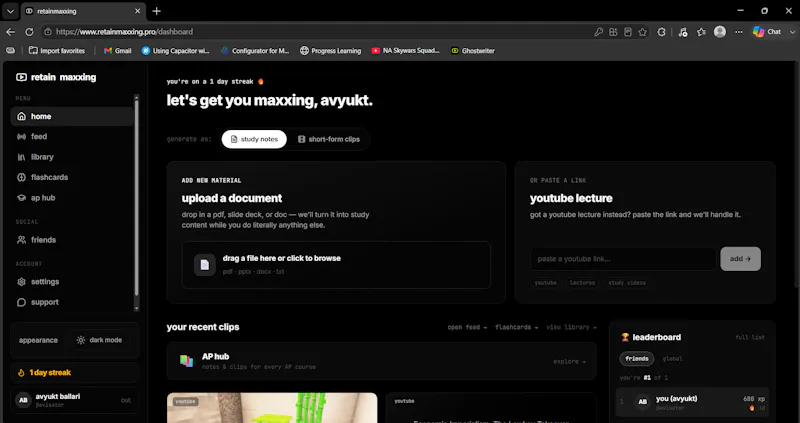The height and width of the screenshot is (423, 800).
Task: Select short-form clips generation mode
Action: [329, 139]
